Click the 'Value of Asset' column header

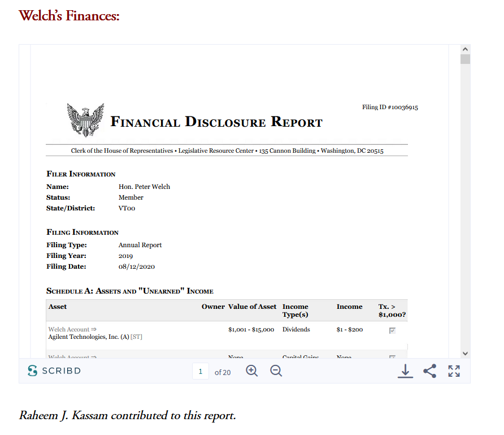coord(253,307)
